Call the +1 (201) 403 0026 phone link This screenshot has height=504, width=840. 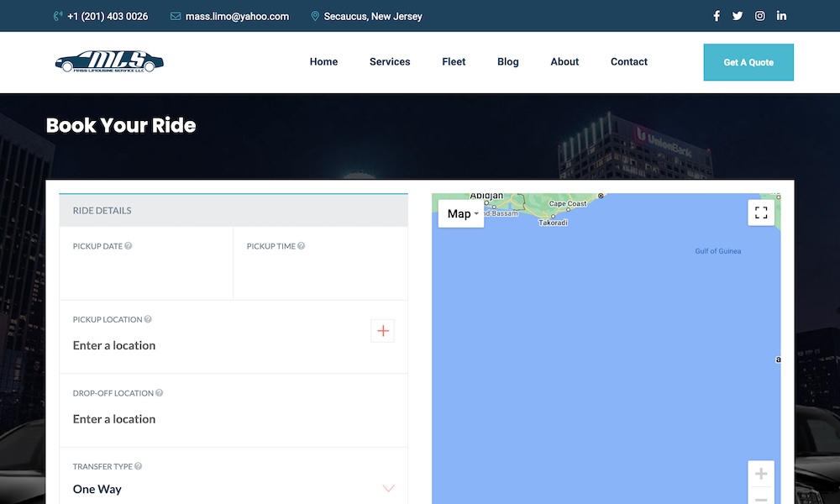(108, 16)
